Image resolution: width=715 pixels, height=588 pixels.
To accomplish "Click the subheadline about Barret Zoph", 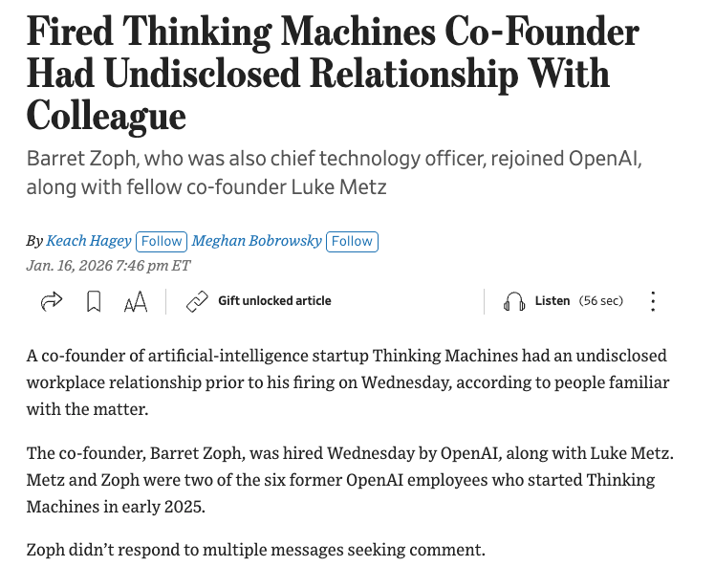I will (x=335, y=173).
